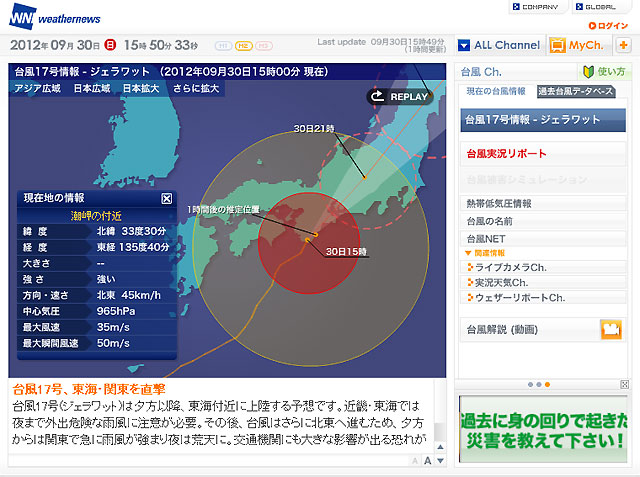Close the 現在地の情報 info panel
The height and width of the screenshot is (477, 640).
[167, 199]
